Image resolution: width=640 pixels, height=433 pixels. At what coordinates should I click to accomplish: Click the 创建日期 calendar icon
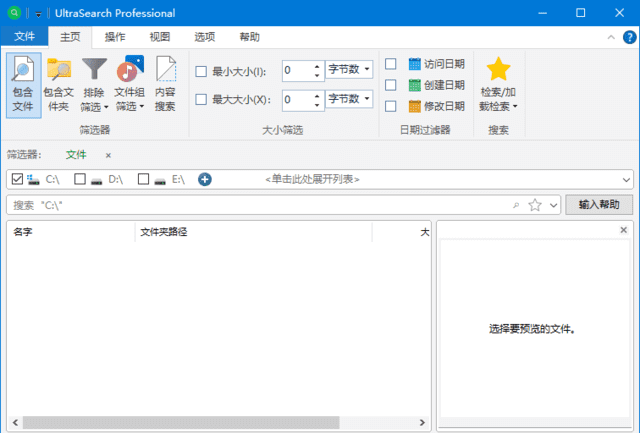pos(414,85)
